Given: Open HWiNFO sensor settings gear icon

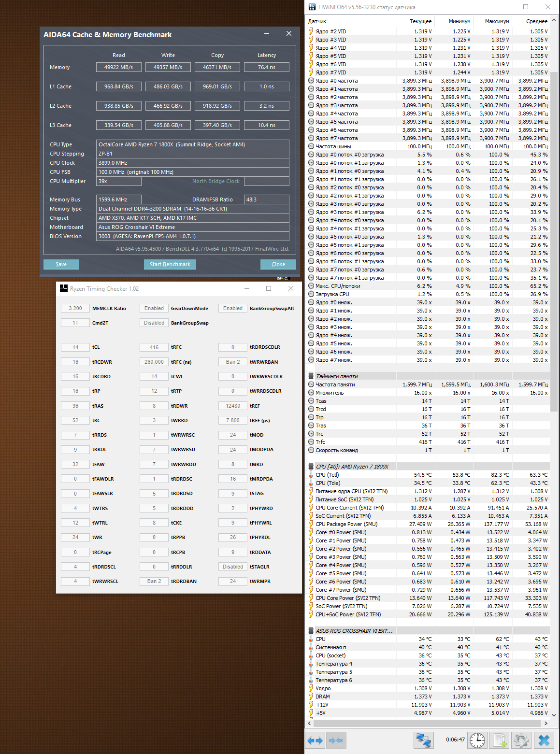Looking at the screenshot, I should point(521,740).
